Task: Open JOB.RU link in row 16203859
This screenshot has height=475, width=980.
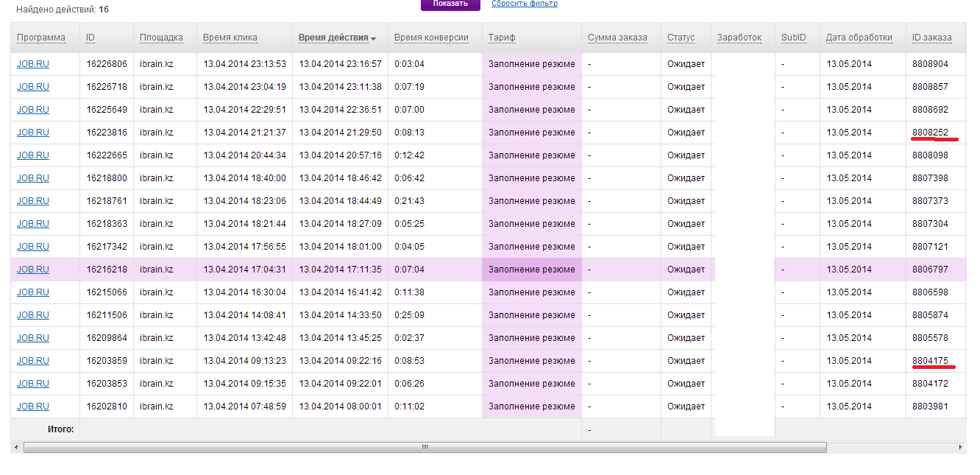Action: [33, 361]
